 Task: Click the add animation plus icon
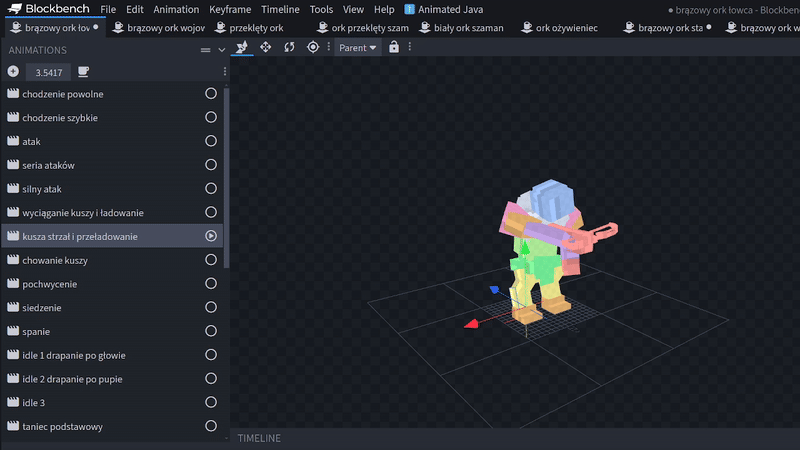[x=13, y=72]
